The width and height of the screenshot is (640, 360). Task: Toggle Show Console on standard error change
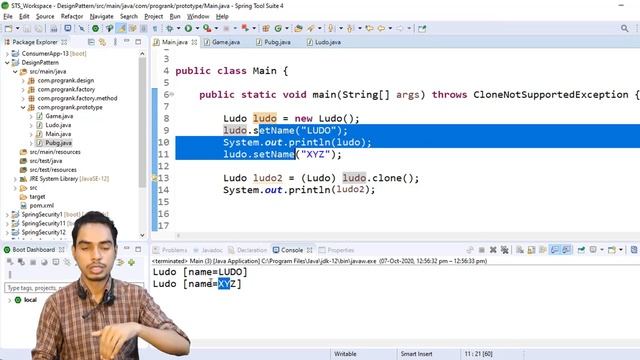point(567,250)
